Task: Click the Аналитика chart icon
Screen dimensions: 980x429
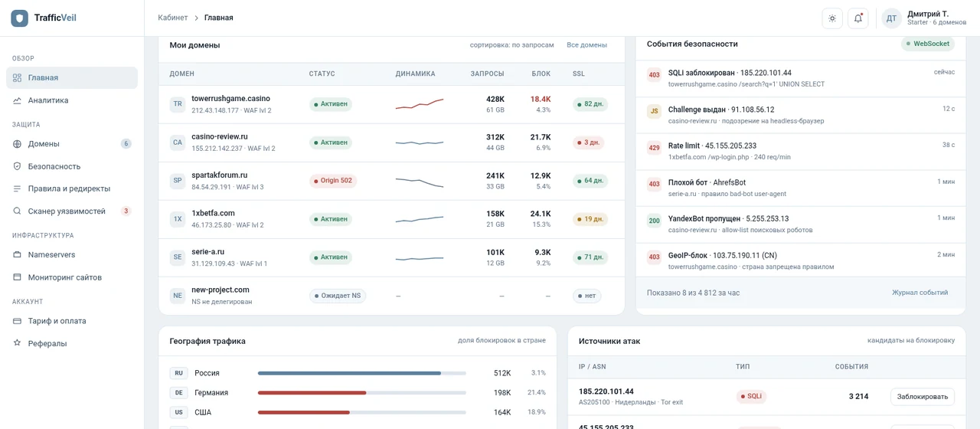Action: 17,100
